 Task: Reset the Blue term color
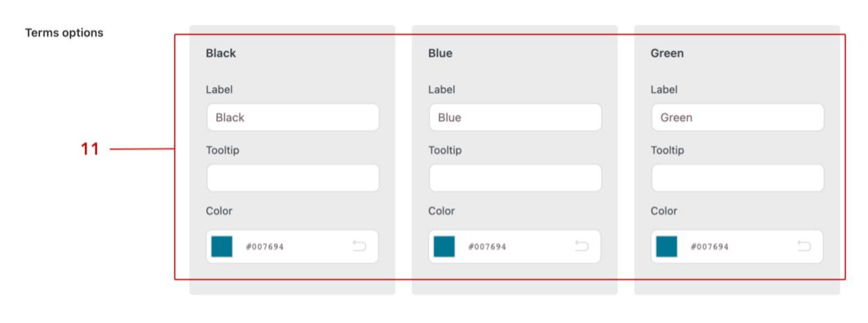(582, 246)
